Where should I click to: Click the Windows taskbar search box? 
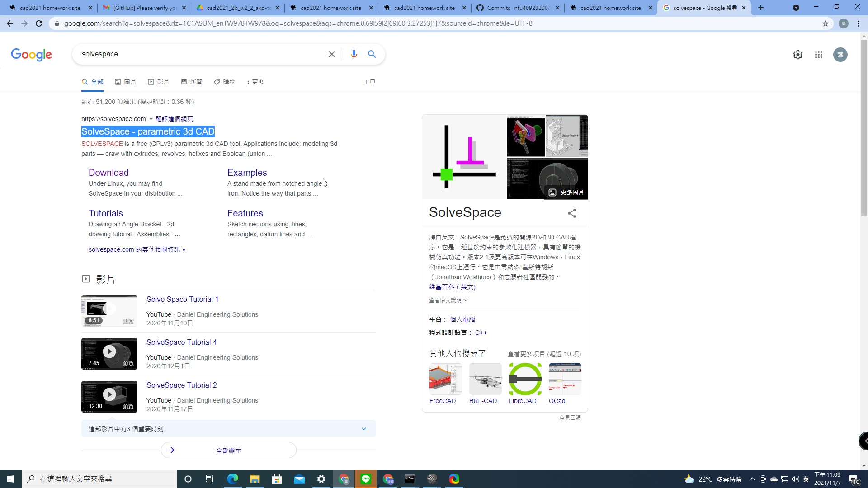pos(99,479)
